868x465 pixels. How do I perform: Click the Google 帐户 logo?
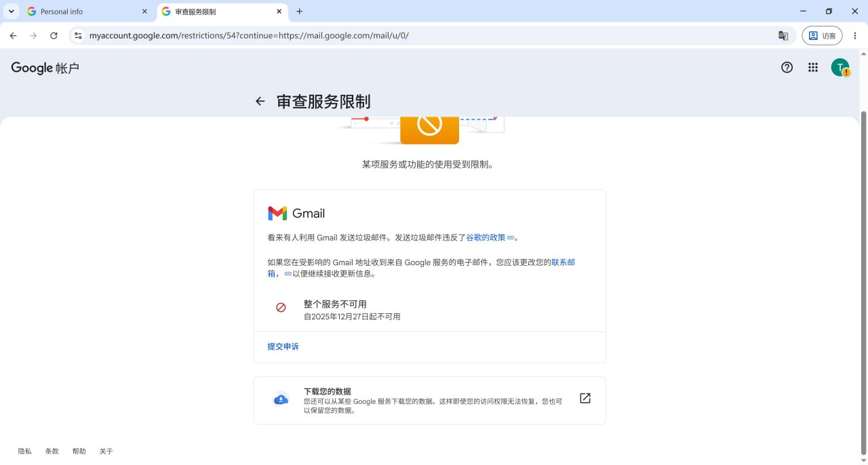45,68
